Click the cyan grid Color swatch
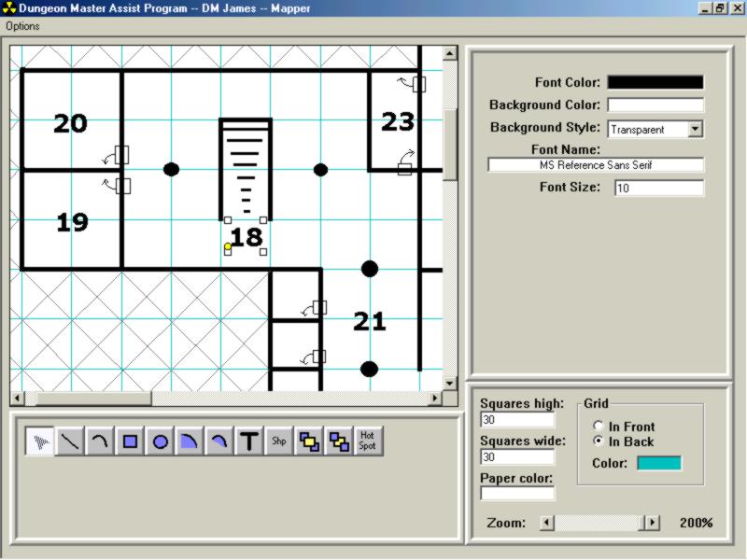 click(659, 463)
